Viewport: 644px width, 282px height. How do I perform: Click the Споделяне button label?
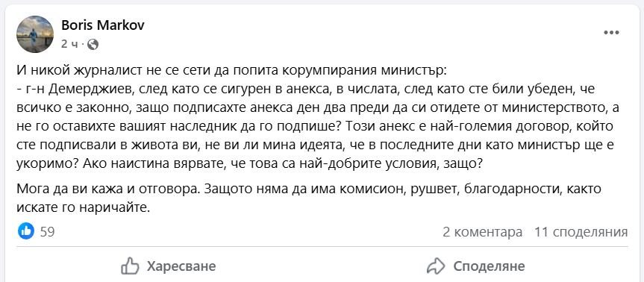point(489,266)
